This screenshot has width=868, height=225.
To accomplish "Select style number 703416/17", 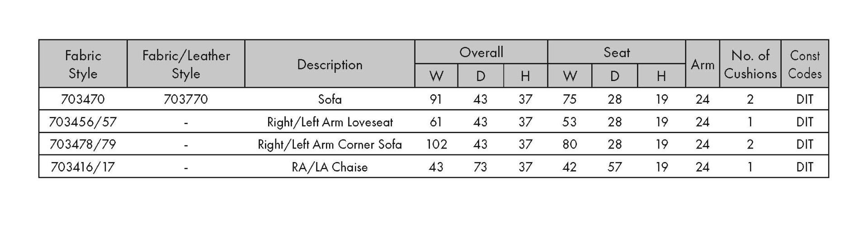I will tap(83, 167).
